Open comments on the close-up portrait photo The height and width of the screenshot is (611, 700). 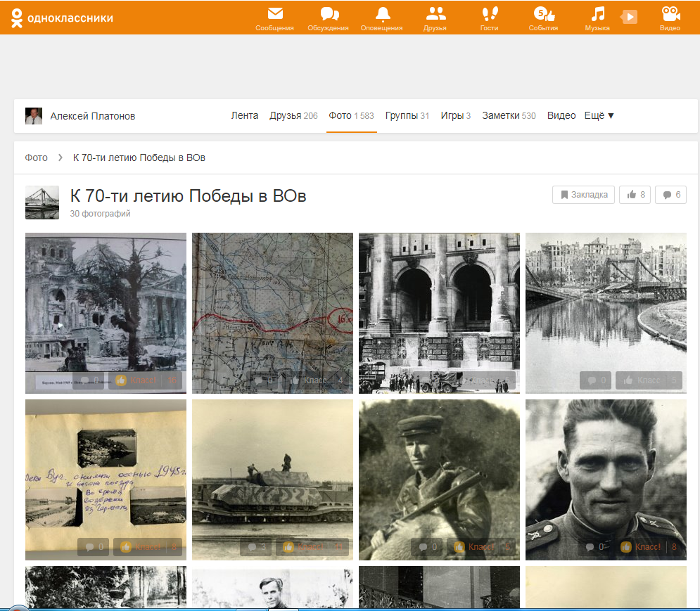click(594, 547)
